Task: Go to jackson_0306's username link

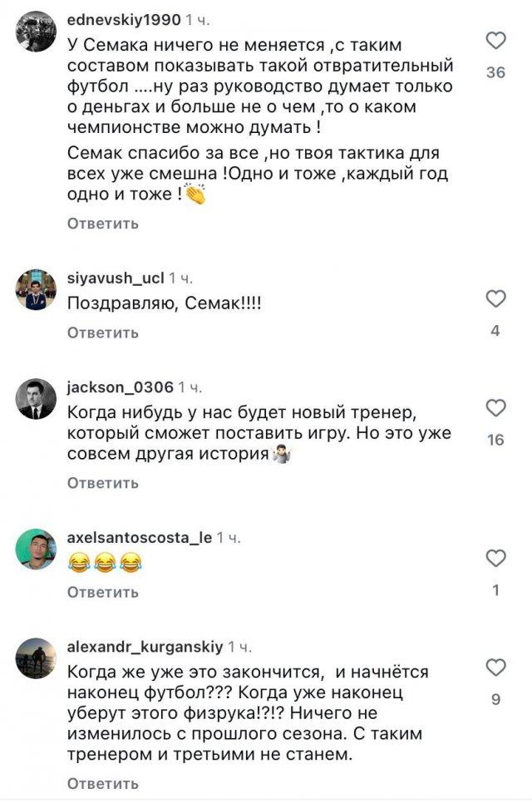Action: [120, 387]
